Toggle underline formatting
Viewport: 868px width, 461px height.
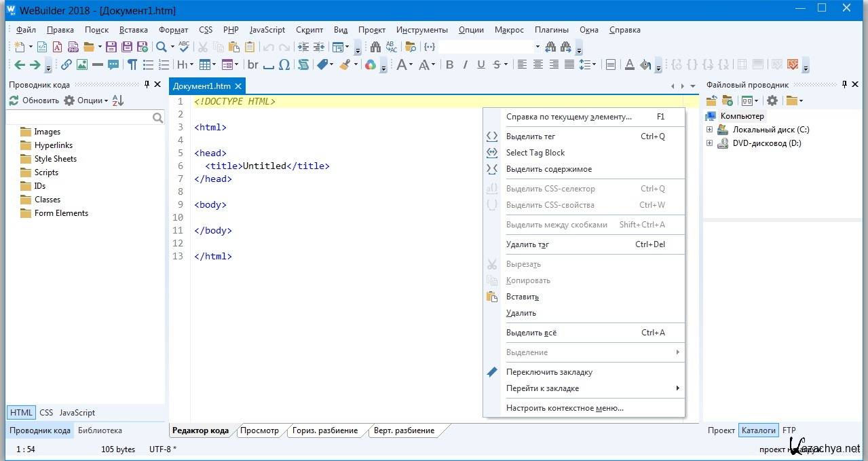coord(481,65)
